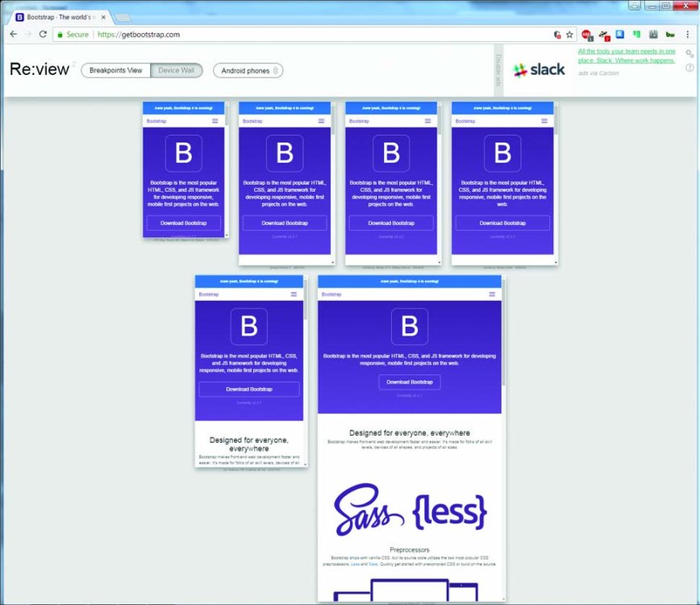Click the B logo in the widest preview
The width and height of the screenshot is (700, 605).
[410, 326]
